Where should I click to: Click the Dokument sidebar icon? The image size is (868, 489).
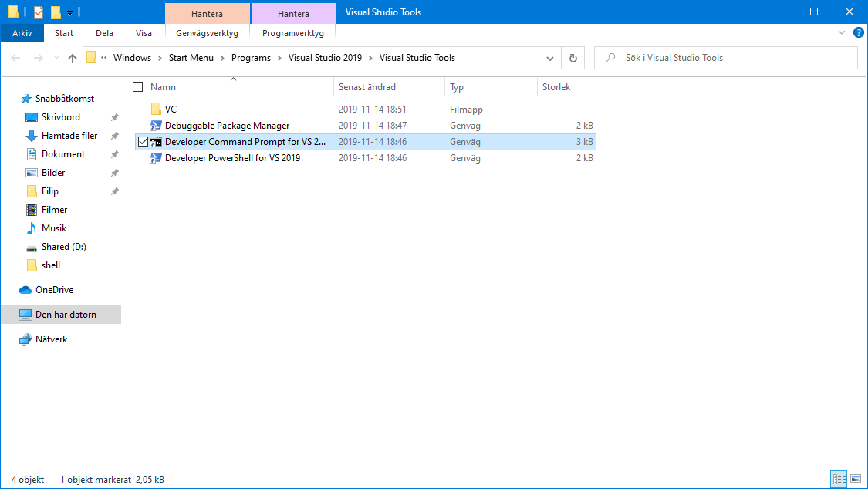[x=32, y=154]
